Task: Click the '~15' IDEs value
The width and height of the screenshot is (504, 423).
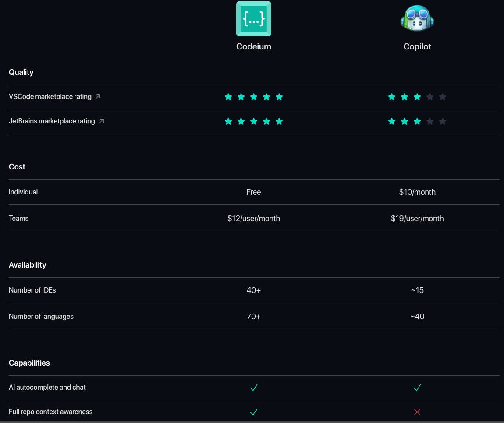Action: [417, 290]
